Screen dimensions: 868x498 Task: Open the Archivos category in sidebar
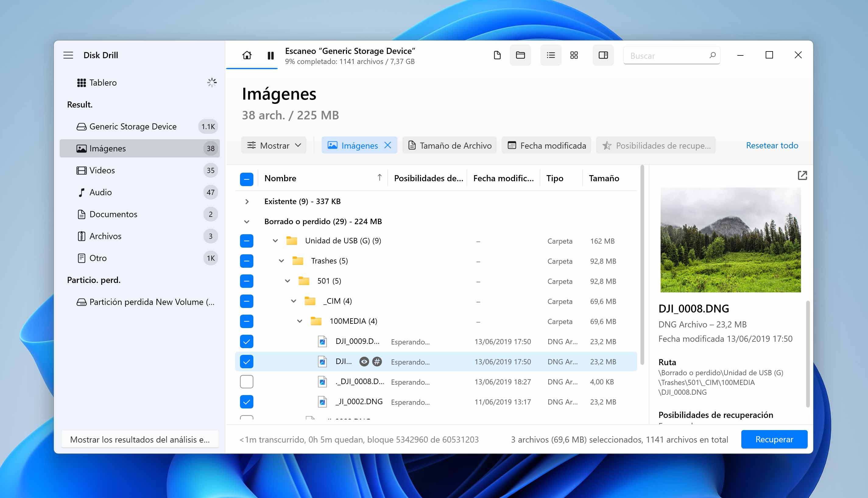139,236
